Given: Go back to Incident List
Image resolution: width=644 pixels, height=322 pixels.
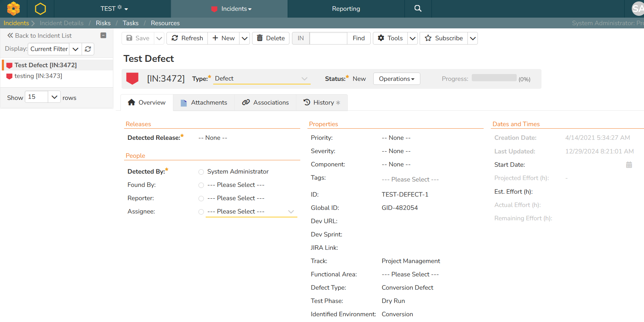Looking at the screenshot, I should tap(40, 36).
